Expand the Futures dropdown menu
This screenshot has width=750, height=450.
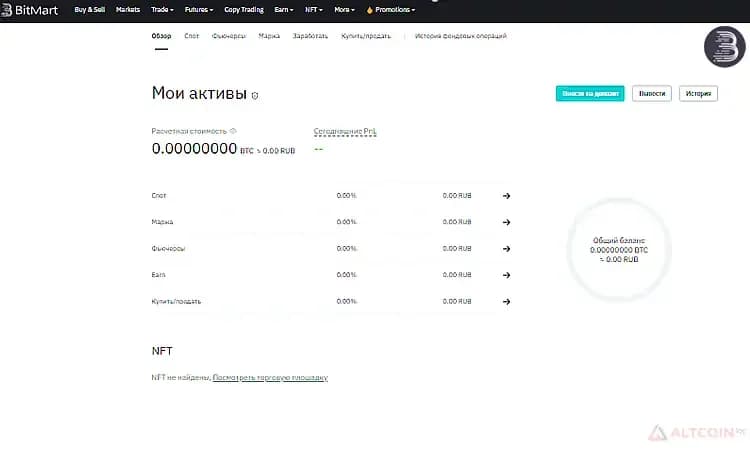tap(199, 10)
